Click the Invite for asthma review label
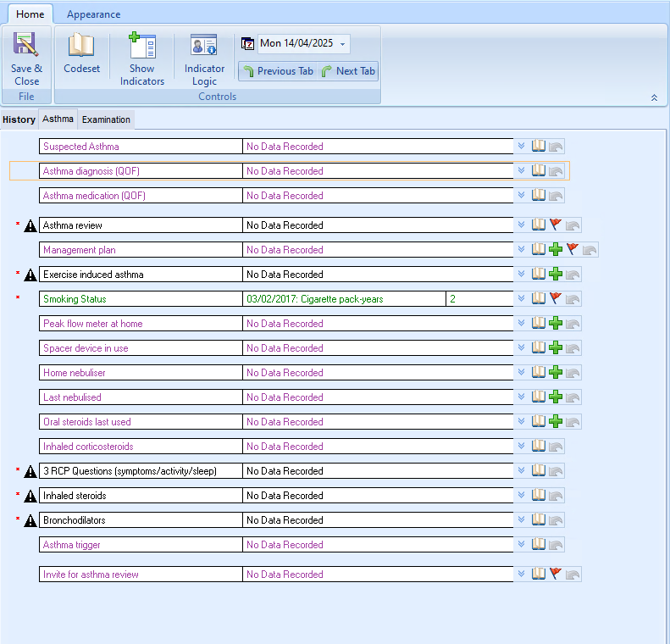The height and width of the screenshot is (644, 670). point(91,575)
